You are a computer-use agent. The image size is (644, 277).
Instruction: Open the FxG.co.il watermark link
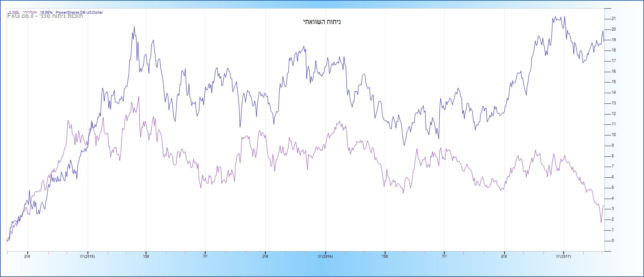pos(20,16)
